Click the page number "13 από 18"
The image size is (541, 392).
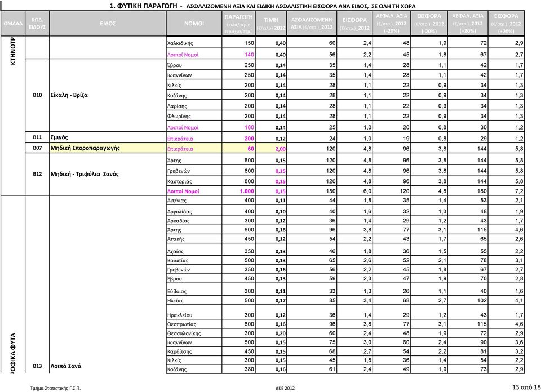pos(526,387)
